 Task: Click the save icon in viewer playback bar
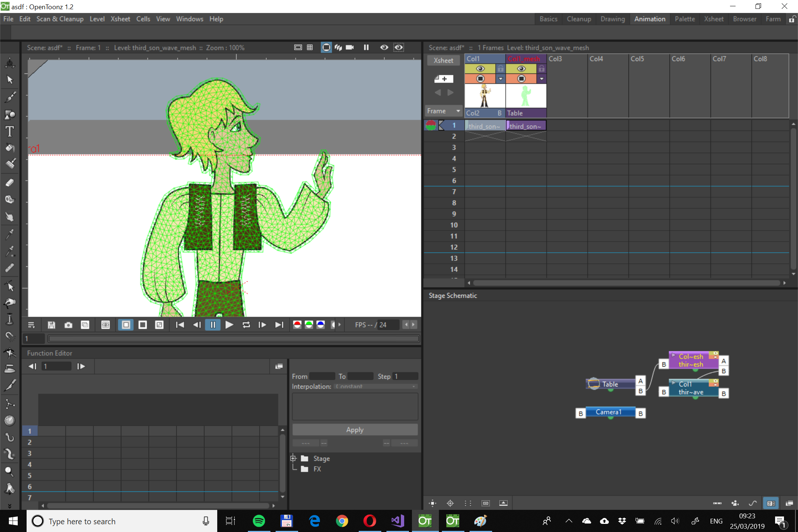(x=51, y=325)
